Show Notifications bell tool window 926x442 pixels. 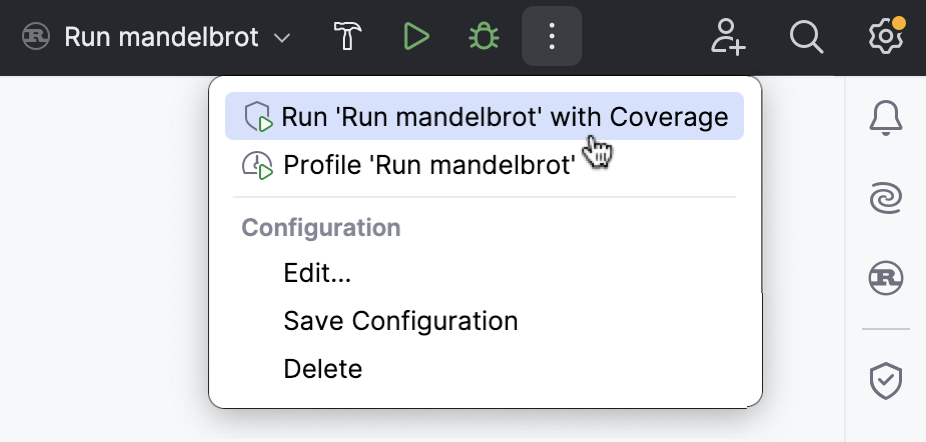[885, 118]
